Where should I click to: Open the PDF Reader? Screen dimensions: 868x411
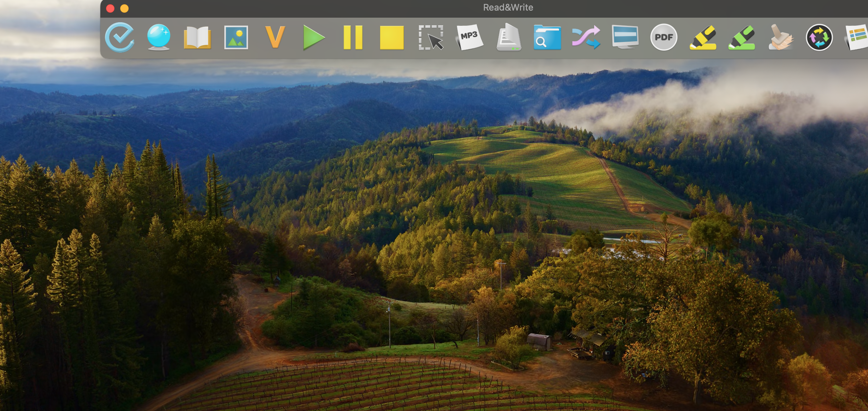(x=664, y=37)
